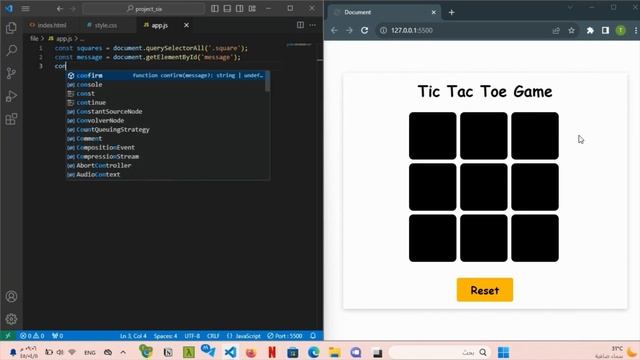640x360 pixels.
Task: Pick 'AbortController' suggestion
Action: [167, 165]
